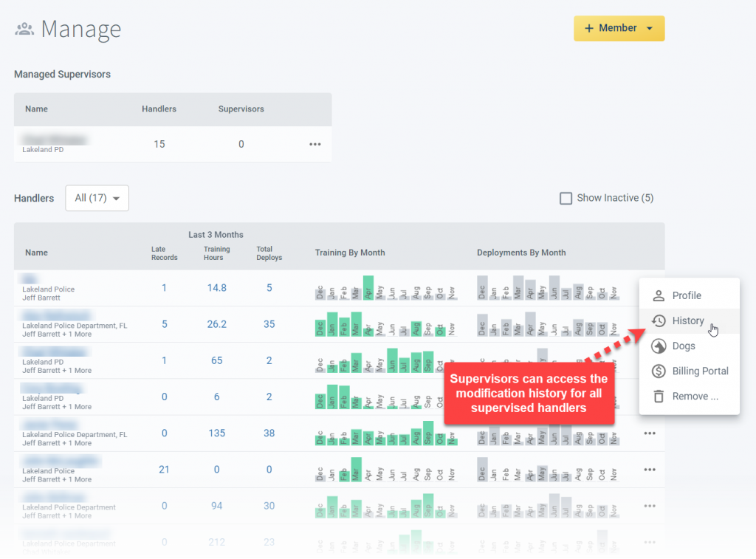Click the Training By Month column header

[x=350, y=253]
